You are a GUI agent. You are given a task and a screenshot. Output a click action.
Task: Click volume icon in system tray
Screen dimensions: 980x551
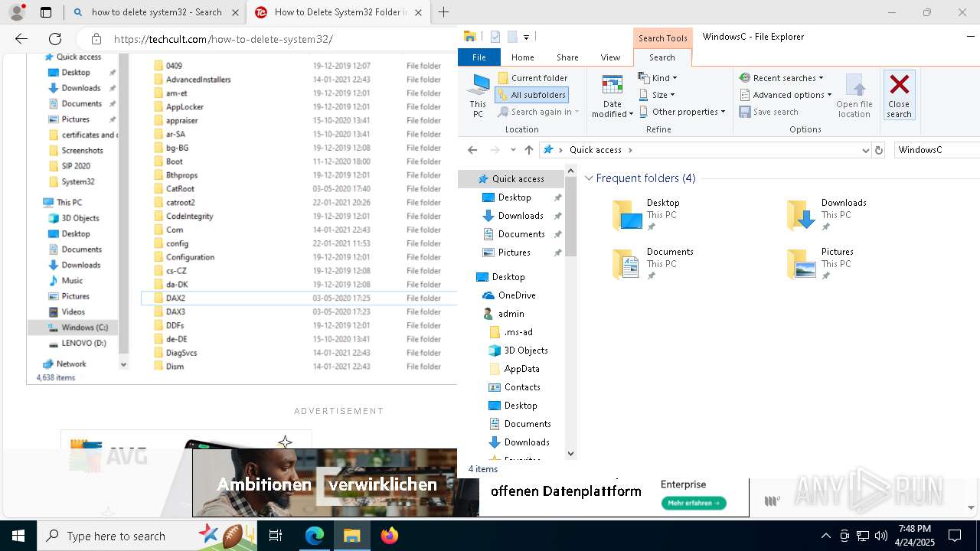click(x=881, y=536)
